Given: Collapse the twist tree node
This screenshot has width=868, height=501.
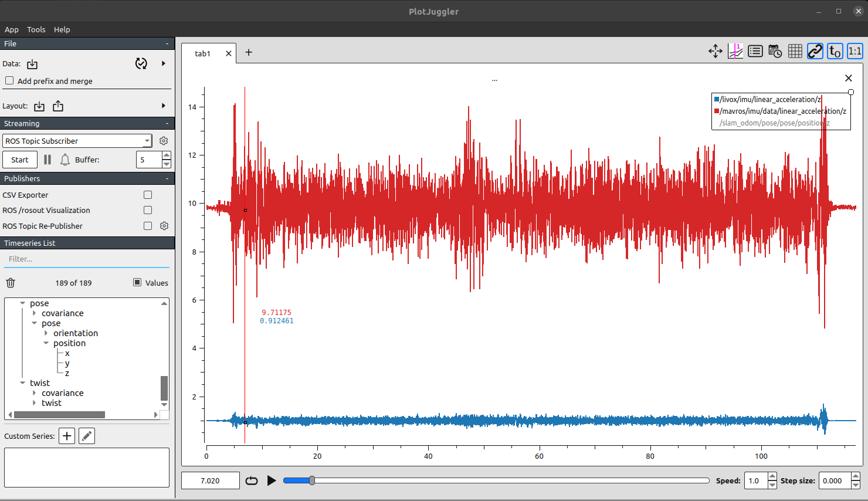Looking at the screenshot, I should click(22, 383).
